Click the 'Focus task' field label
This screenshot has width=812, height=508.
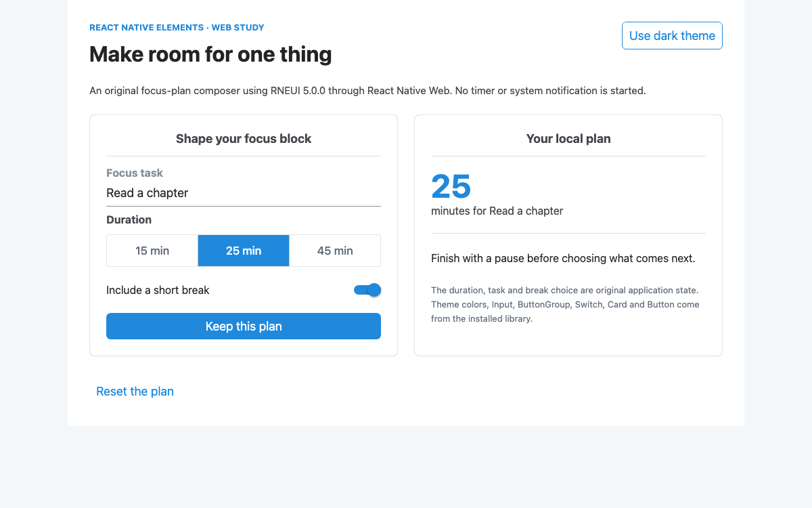135,173
